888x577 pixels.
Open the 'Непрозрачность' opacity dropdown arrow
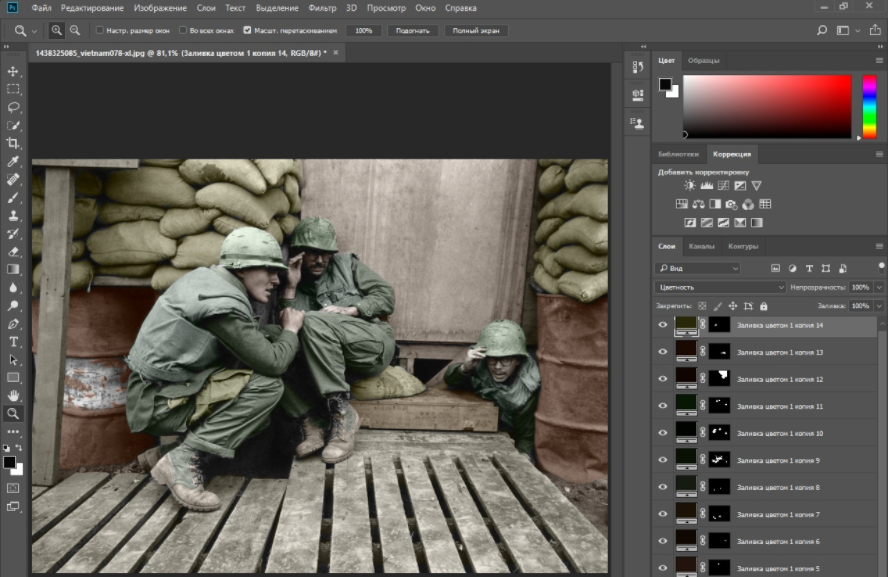pyautogui.click(x=879, y=287)
